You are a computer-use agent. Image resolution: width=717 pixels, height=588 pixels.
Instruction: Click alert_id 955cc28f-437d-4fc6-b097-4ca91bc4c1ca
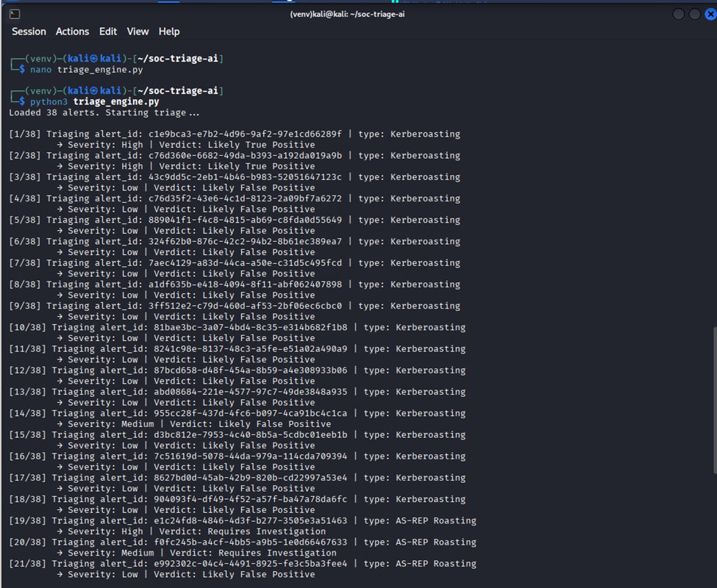pos(250,413)
